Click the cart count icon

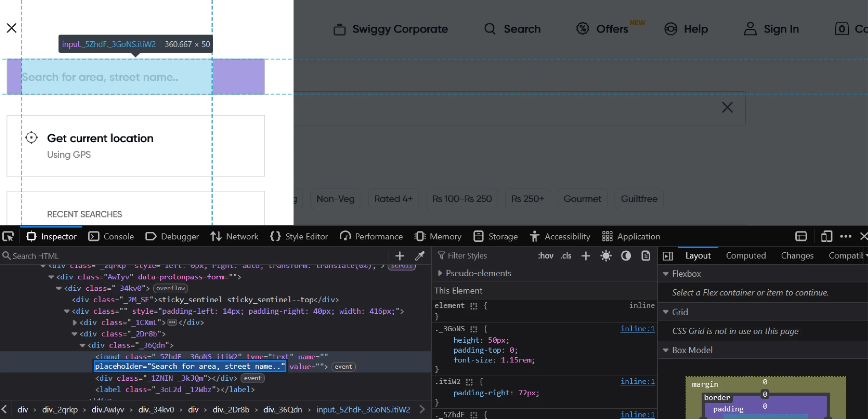[x=842, y=29]
